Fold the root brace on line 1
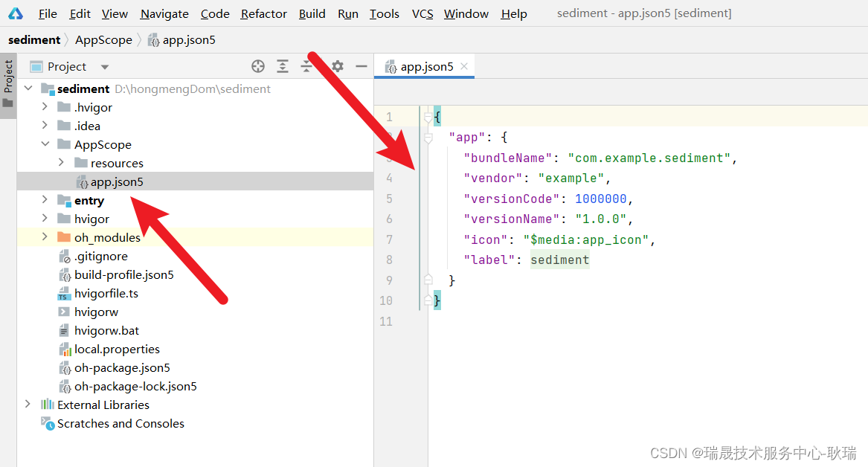 pos(428,117)
